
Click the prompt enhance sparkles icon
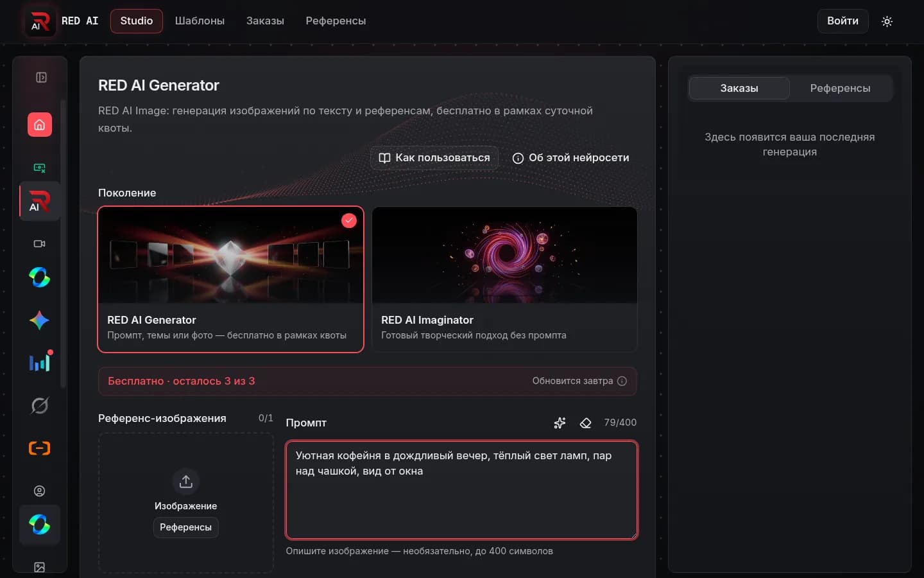click(x=560, y=423)
